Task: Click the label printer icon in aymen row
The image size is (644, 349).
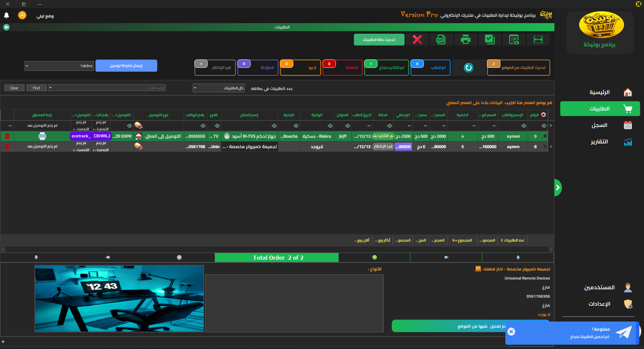Action: 42,136
